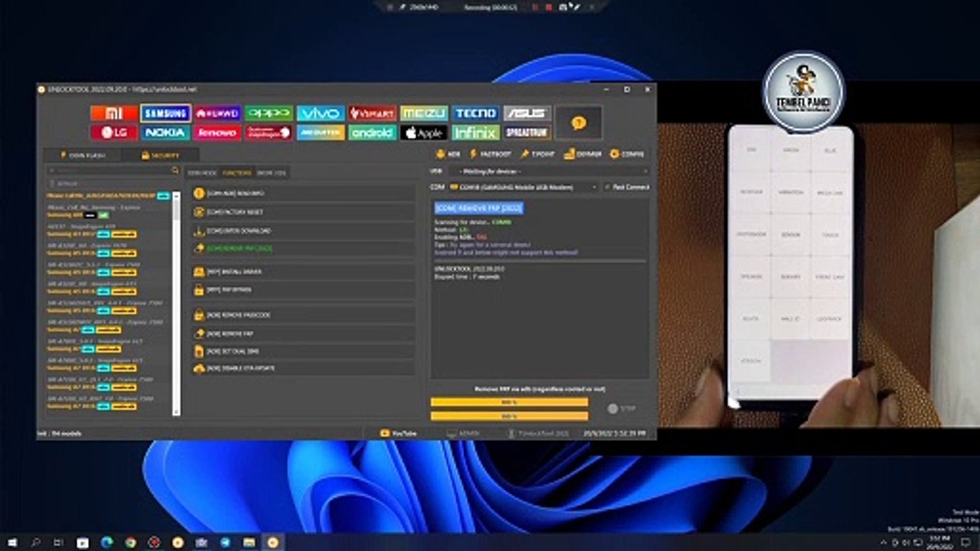980x551 pixels.
Task: Run [ADB] DISABLE OTA UPDATE function
Action: [x=303, y=369]
